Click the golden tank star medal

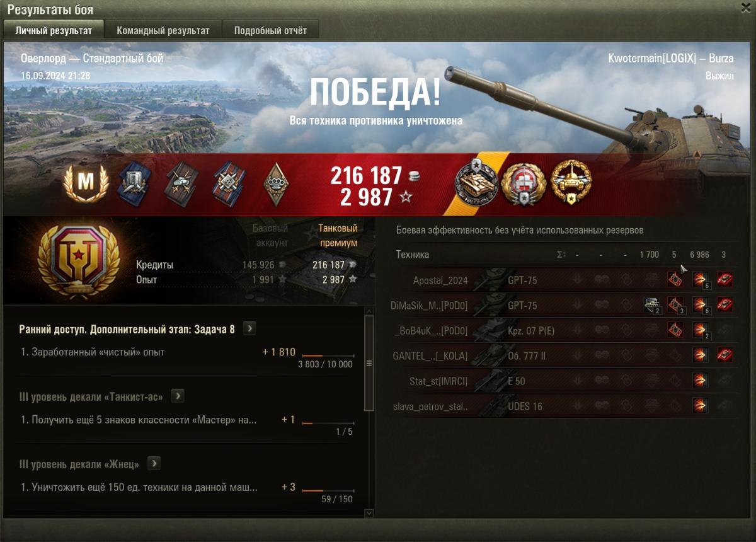pos(571,182)
